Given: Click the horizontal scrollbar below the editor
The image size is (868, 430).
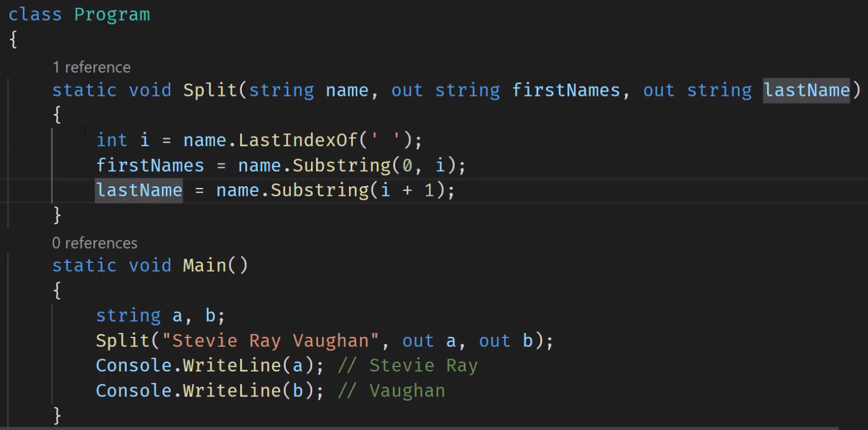Looking at the screenshot, I should point(419,428).
